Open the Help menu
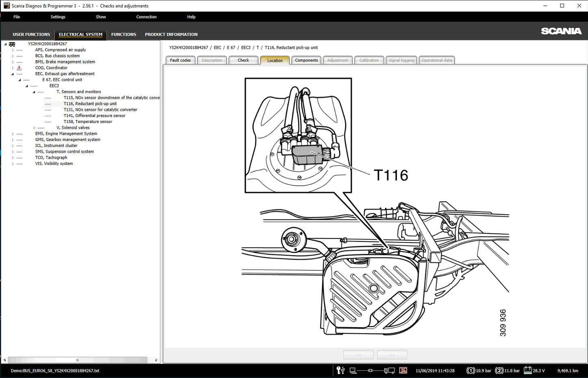Image resolution: width=588 pixels, height=378 pixels. [191, 17]
